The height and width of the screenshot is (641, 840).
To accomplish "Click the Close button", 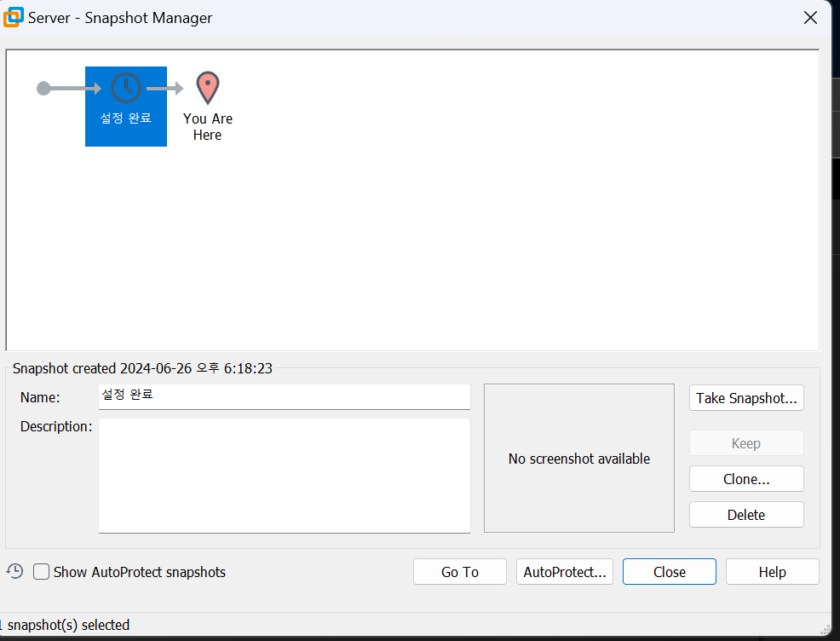I will click(x=669, y=572).
